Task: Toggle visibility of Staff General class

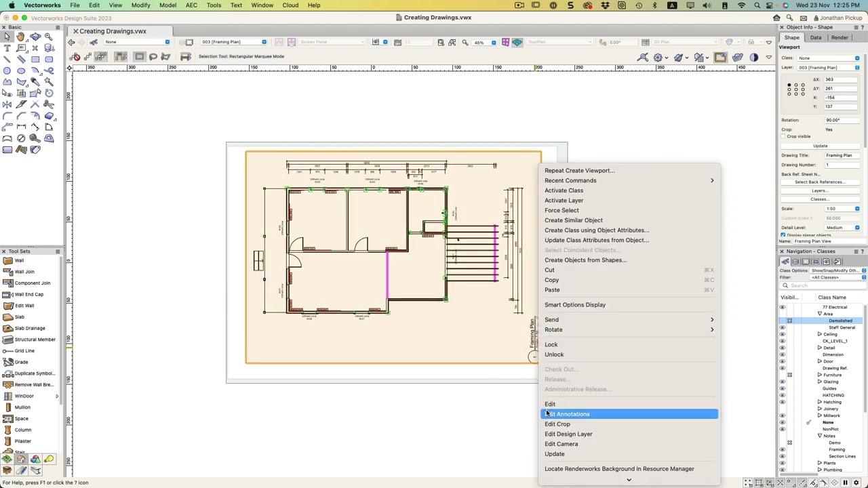Action: (x=783, y=327)
